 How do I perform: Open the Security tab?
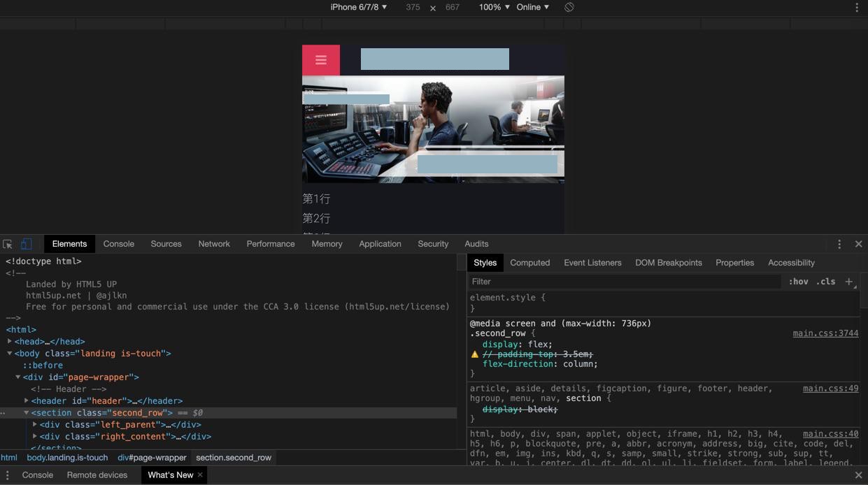pos(433,244)
